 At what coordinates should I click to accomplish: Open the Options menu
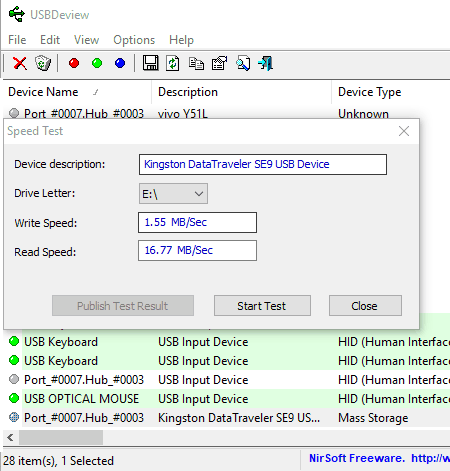click(134, 40)
